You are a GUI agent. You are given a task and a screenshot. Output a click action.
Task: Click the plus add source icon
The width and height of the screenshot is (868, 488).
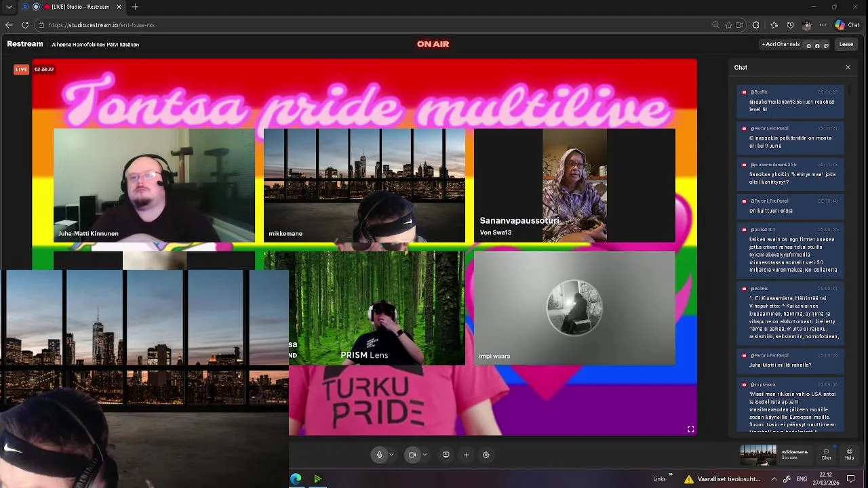tap(466, 455)
